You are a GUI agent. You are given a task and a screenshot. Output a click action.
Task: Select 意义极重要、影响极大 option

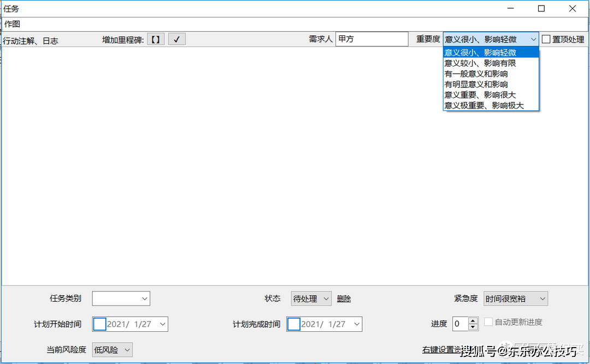(491, 105)
